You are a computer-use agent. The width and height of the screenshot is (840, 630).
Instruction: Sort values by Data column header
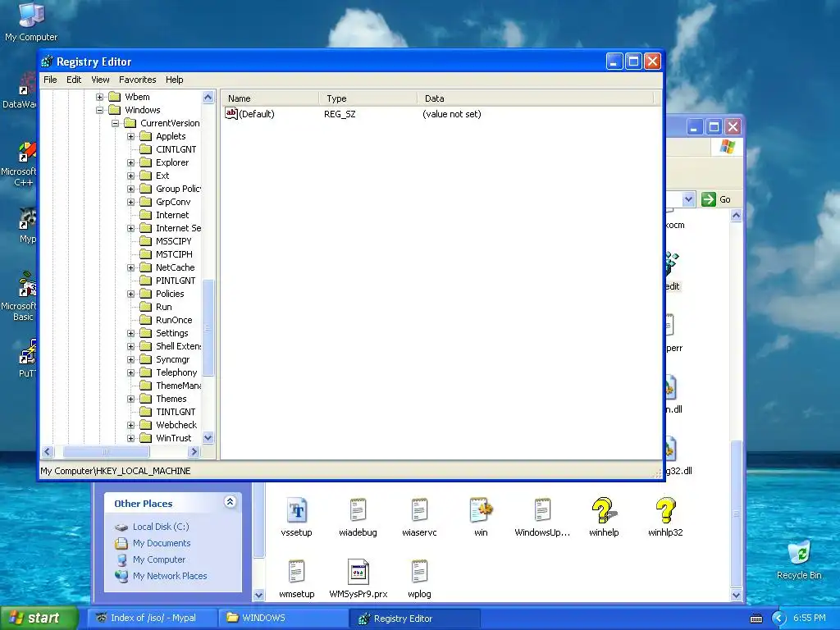[x=535, y=98]
